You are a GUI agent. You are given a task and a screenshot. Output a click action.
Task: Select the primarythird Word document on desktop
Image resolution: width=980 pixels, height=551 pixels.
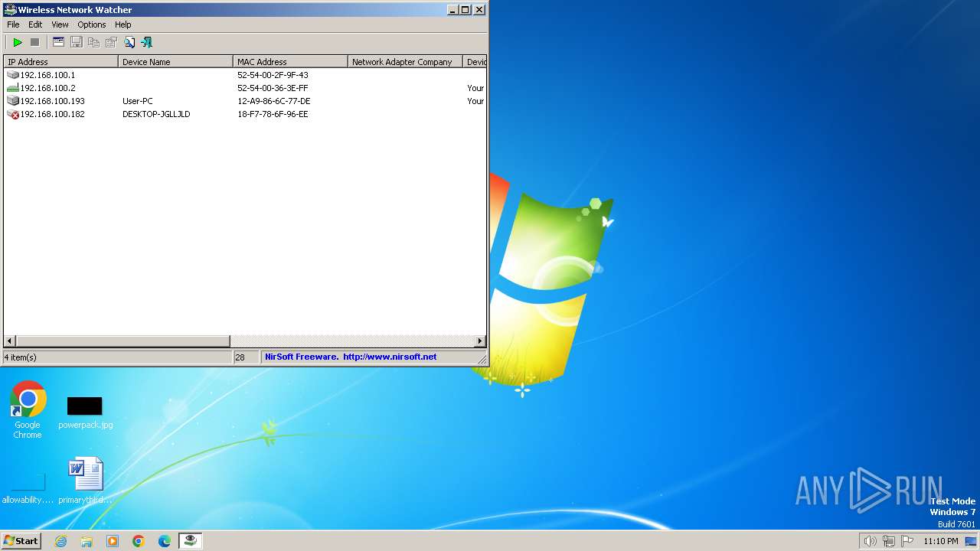(x=85, y=481)
